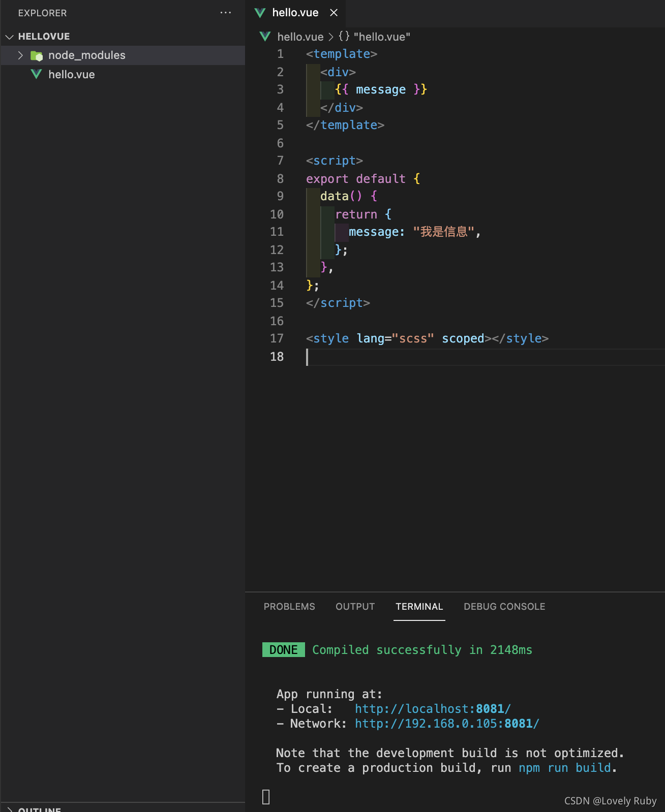Image resolution: width=665 pixels, height=812 pixels.
Task: Switch to the PROBLEMS panel tab
Action: point(289,606)
